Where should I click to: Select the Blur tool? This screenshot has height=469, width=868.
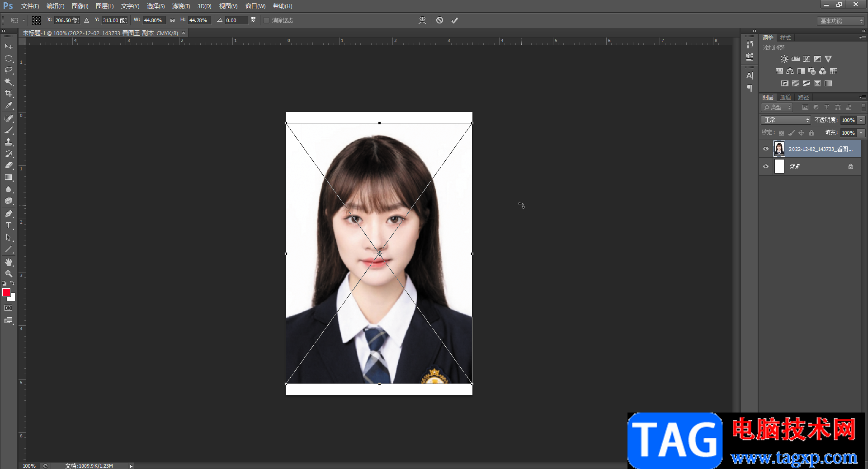tap(9, 189)
